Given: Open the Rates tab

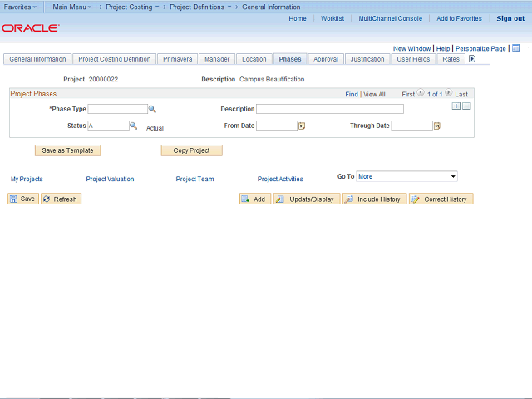Looking at the screenshot, I should tap(451, 59).
